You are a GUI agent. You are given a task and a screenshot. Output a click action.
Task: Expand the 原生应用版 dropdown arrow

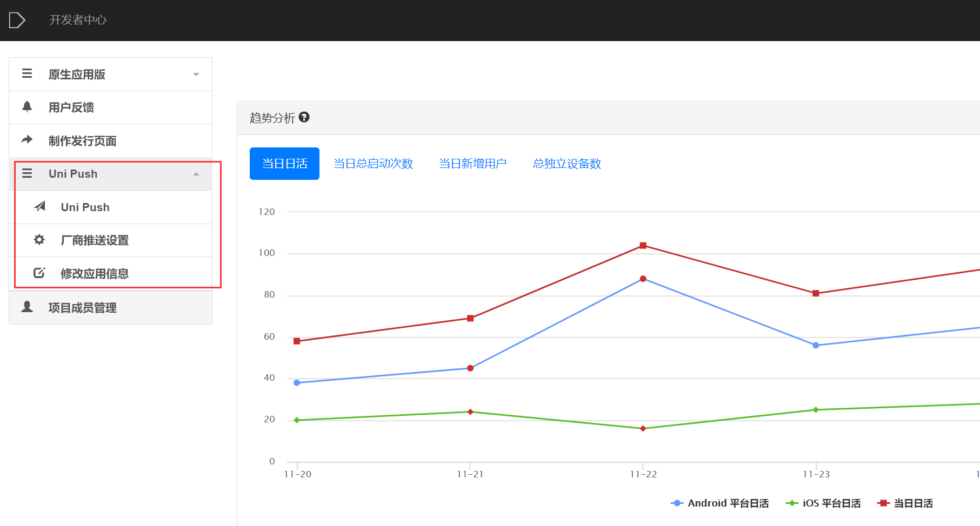(196, 75)
